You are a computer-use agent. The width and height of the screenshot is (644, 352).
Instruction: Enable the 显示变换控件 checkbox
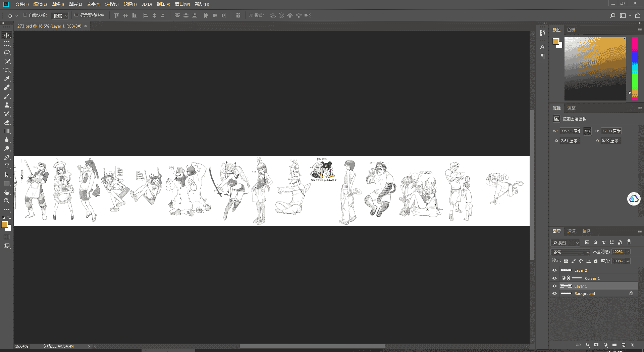(x=76, y=15)
